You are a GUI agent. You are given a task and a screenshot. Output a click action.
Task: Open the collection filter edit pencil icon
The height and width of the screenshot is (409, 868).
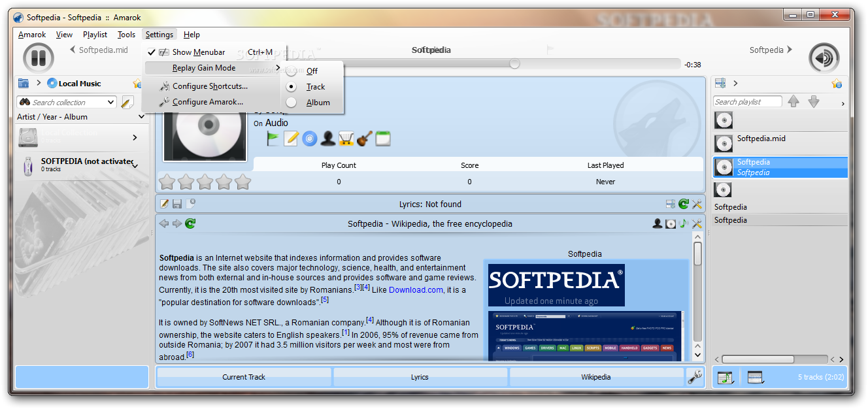coord(127,102)
